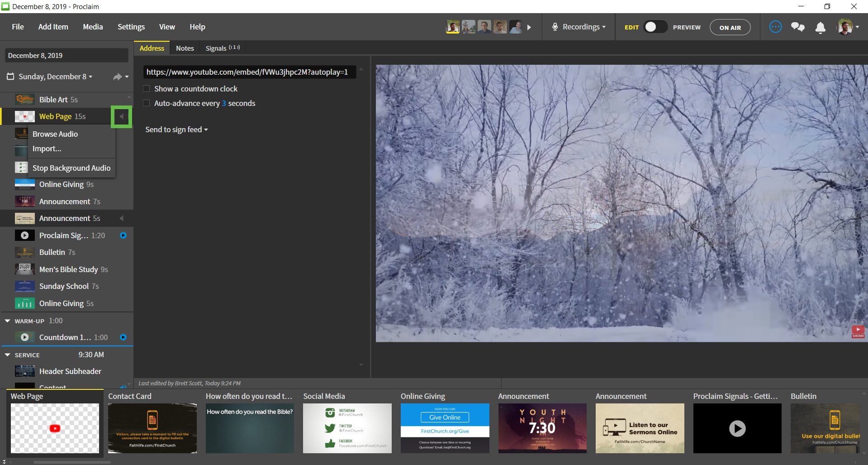The width and height of the screenshot is (868, 465).
Task: Edit the December 8, 2019 presentation name field
Action: 66,55
